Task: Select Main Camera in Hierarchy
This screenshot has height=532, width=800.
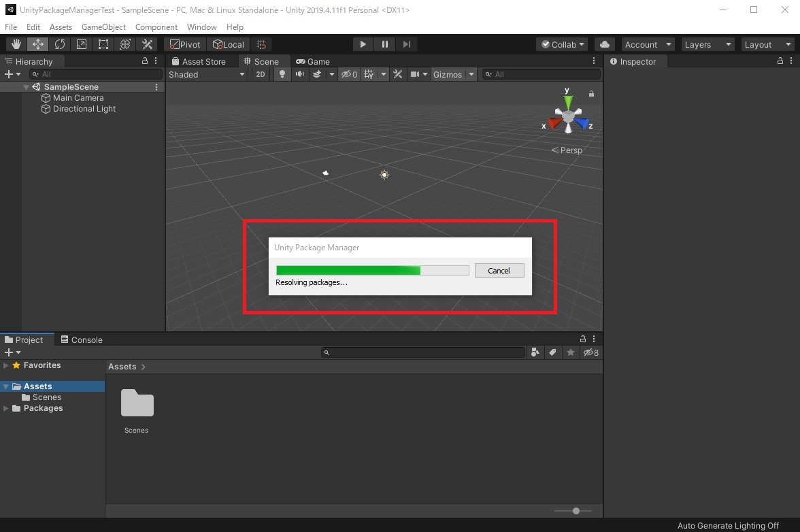Action: click(72, 98)
